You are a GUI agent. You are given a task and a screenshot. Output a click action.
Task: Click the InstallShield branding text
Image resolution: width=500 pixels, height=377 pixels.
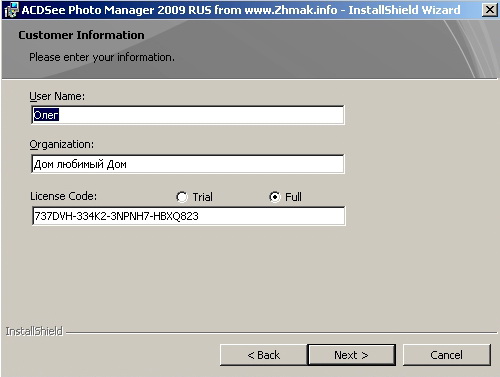tap(34, 331)
